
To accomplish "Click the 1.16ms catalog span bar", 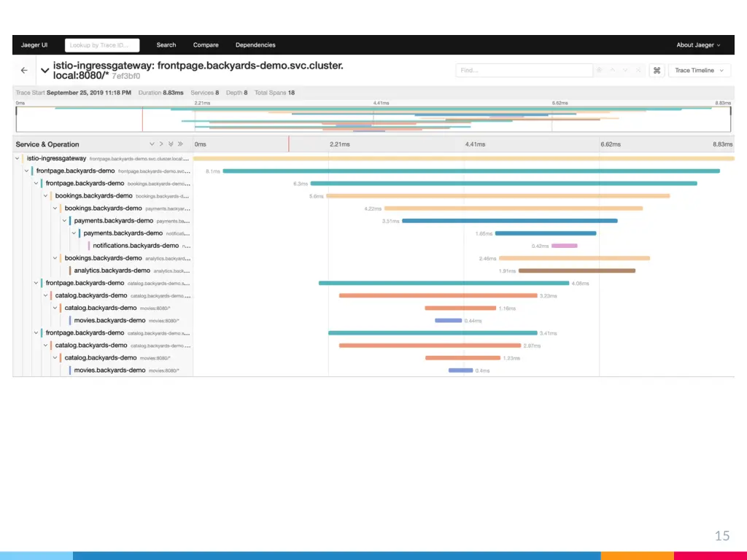I will point(461,308).
